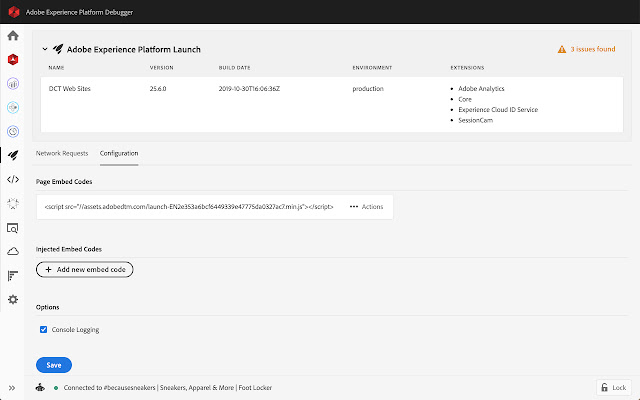Screen dimensions: 640x400
Task: Click the Save button
Action: click(54, 365)
